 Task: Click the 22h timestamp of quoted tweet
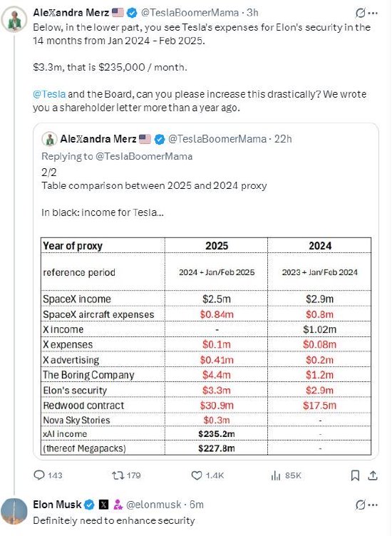coord(283,139)
